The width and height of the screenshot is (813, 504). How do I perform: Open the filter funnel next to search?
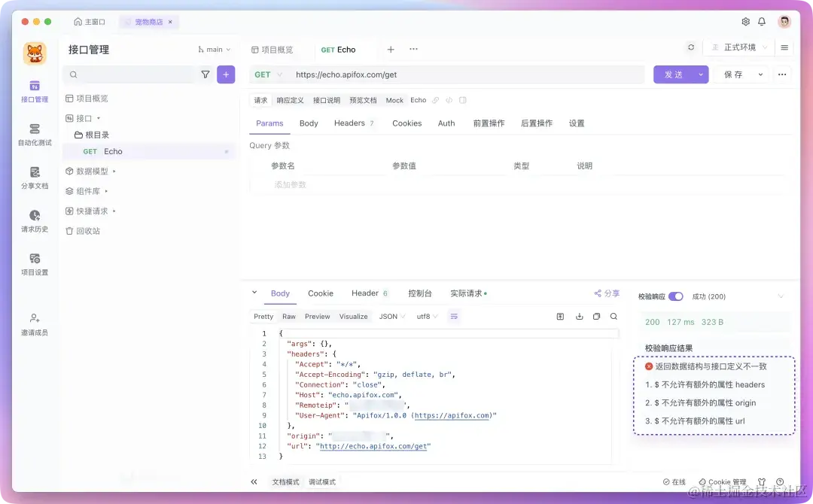(x=204, y=74)
